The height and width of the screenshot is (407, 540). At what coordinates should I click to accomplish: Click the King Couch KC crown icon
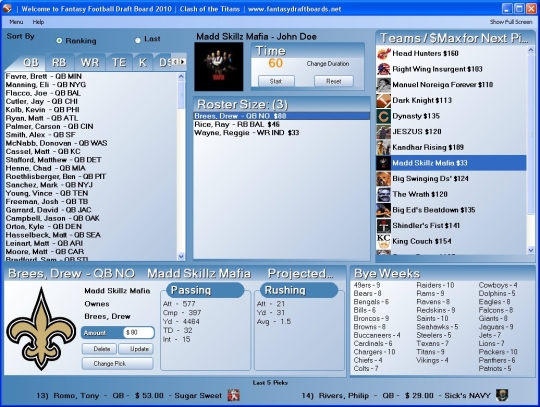[383, 241]
